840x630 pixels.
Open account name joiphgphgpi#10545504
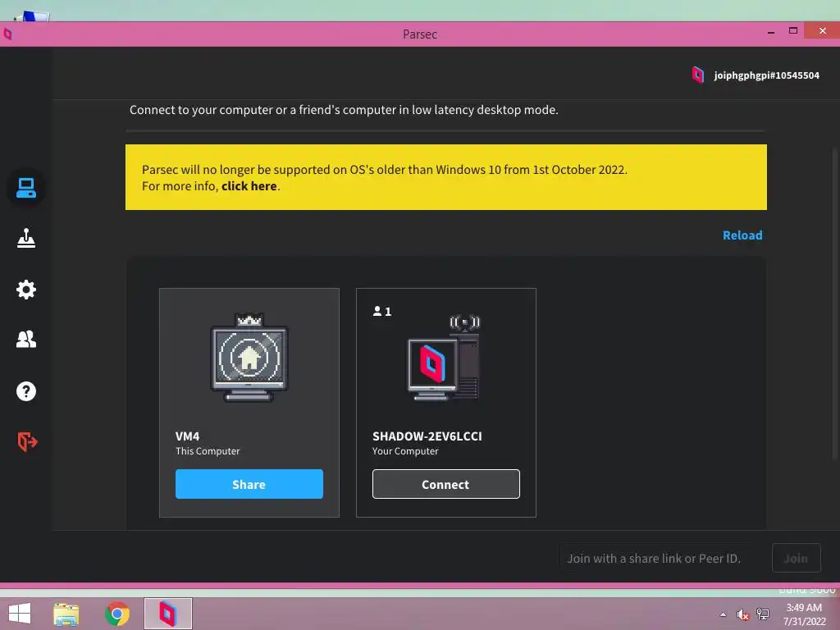coord(766,75)
